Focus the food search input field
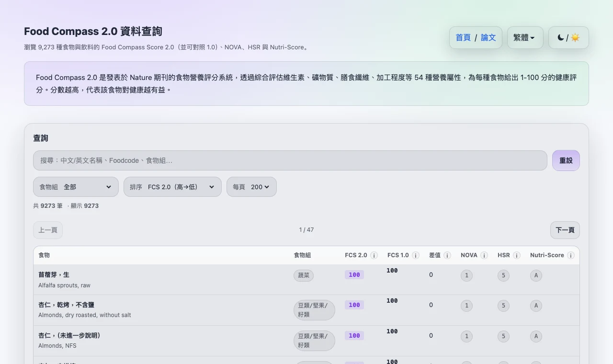Image resolution: width=613 pixels, height=364 pixels. point(290,160)
